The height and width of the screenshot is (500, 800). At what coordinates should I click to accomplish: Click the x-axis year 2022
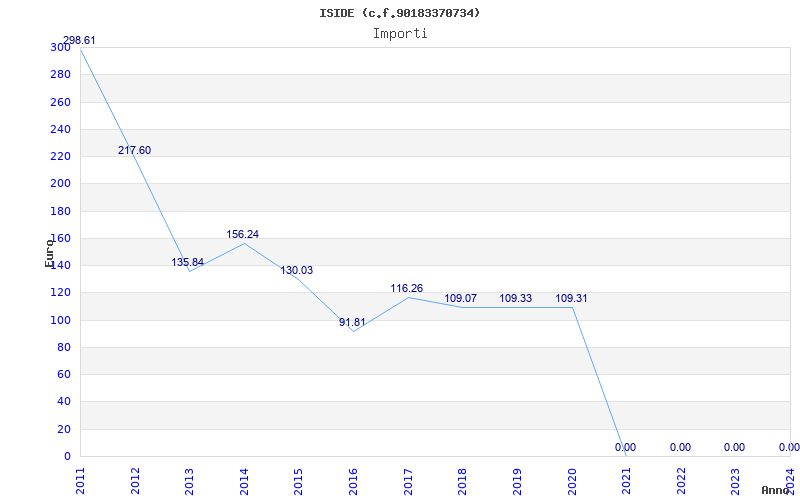[681, 482]
